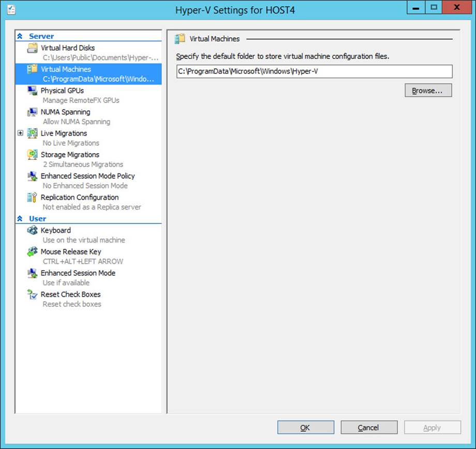
Task: Select user-level Enhanced Session Mode item
Action: [78, 273]
